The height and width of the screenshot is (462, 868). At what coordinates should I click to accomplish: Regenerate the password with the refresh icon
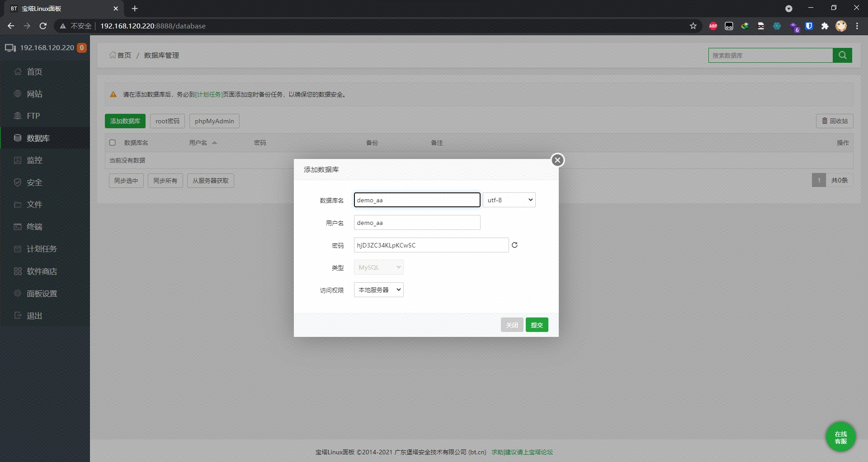pos(514,245)
